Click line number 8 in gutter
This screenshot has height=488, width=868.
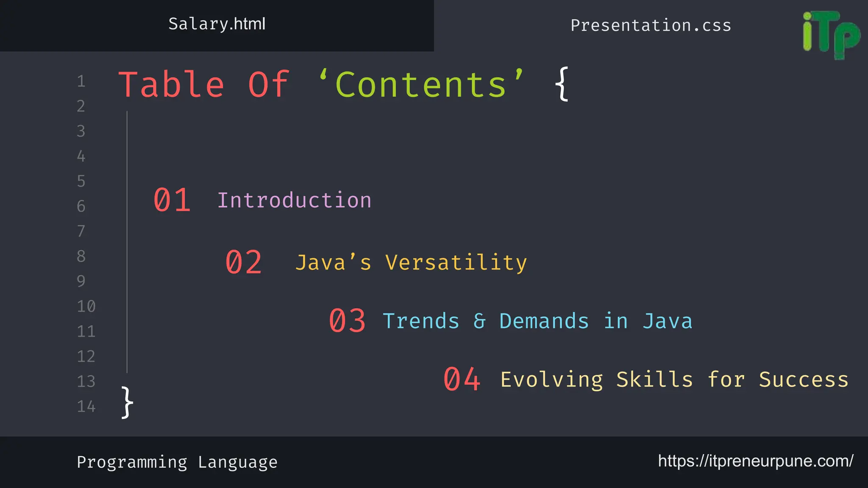pos(81,256)
